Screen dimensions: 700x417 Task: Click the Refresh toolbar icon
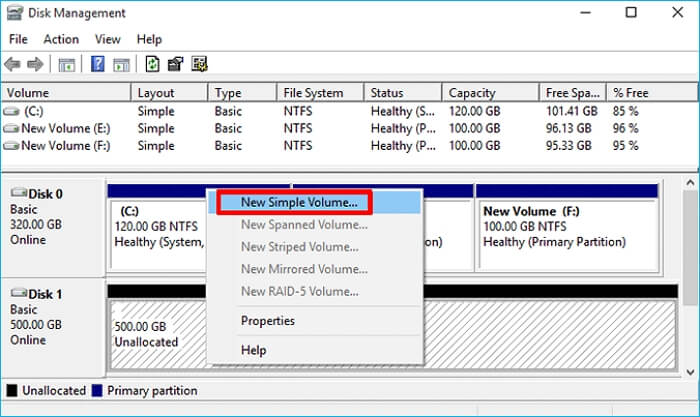[152, 65]
